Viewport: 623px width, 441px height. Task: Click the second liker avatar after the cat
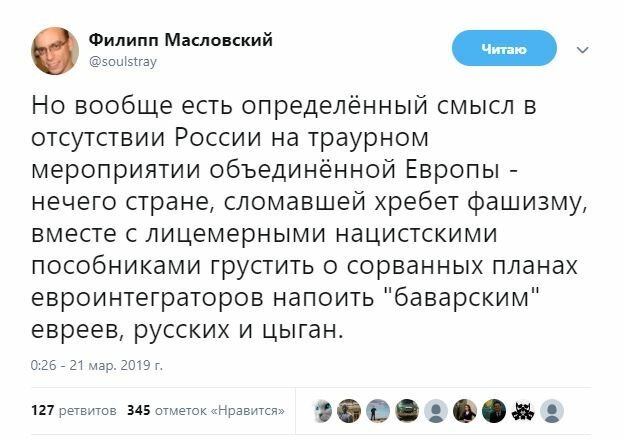pos(348,410)
